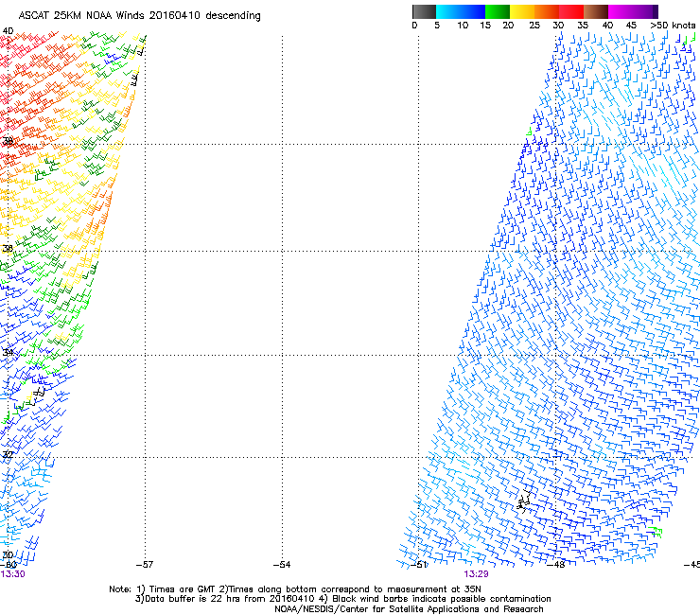The height and width of the screenshot is (615, 700).
Task: Click the note 'Data buffer is 22 hrs from 20160410'
Action: 225,599
